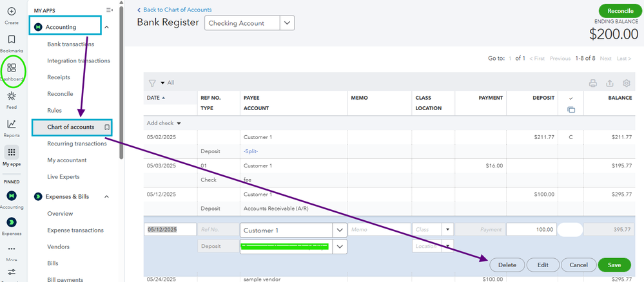
Task: Open Receipts menu item
Action: pyautogui.click(x=59, y=77)
